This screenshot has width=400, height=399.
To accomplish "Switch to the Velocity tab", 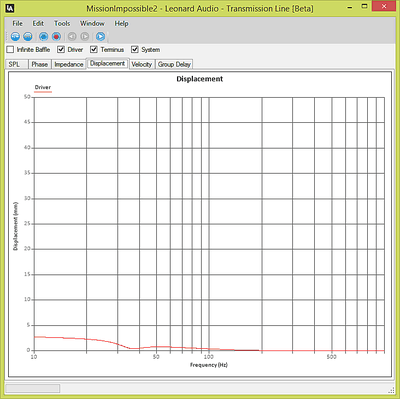I will point(142,64).
